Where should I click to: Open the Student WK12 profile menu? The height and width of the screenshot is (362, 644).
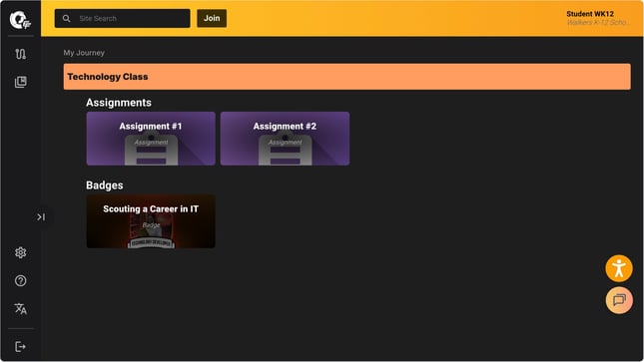point(597,18)
